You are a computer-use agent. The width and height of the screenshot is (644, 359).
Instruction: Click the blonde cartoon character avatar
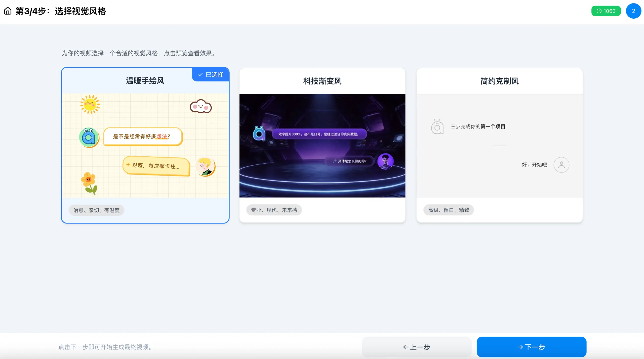tap(205, 166)
